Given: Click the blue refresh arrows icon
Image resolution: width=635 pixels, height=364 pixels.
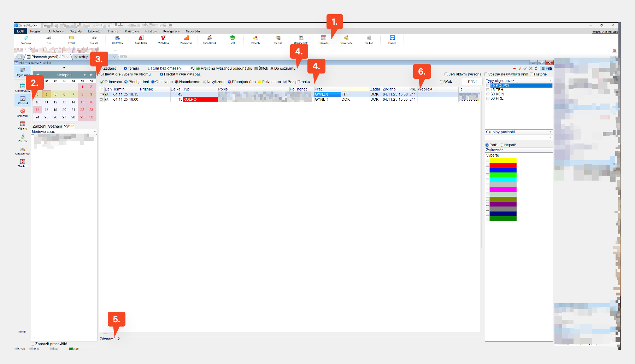Looking at the screenshot, I should pos(536,69).
